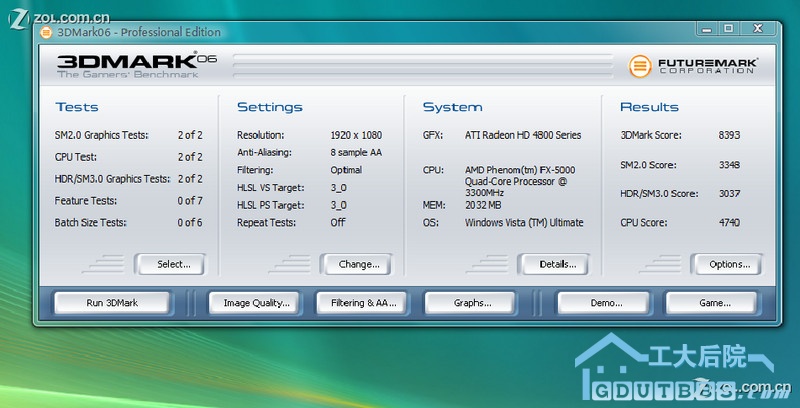Click the System section heading
The height and width of the screenshot is (408, 800).
point(453,107)
